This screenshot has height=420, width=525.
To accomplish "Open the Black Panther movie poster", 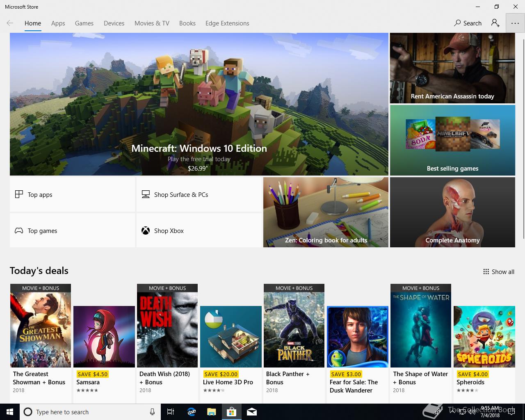I will (x=294, y=326).
